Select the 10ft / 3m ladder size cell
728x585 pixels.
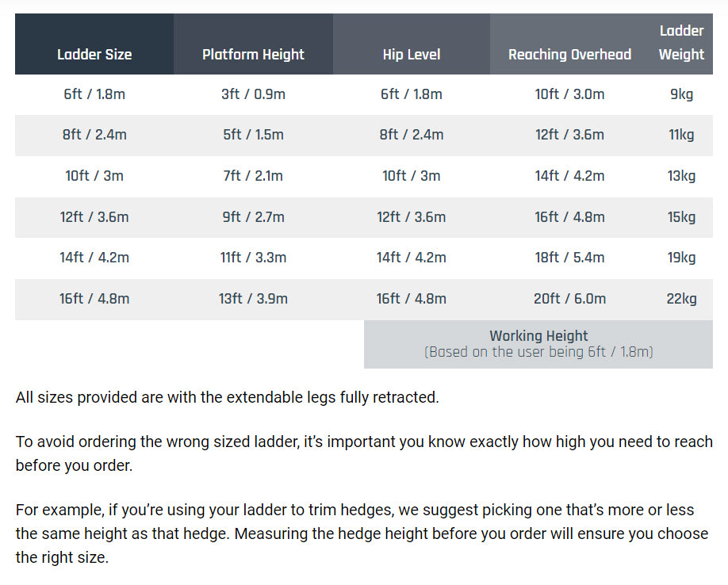(x=94, y=176)
